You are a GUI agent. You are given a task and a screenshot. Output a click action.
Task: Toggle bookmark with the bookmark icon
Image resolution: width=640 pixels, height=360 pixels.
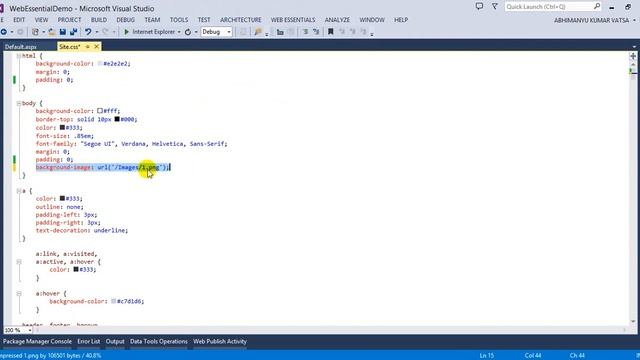tap(331, 32)
